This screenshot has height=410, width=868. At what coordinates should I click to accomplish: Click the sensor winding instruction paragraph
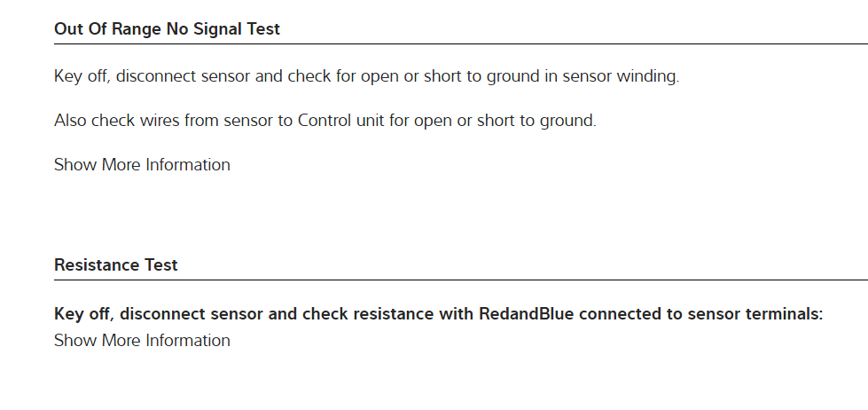(366, 76)
